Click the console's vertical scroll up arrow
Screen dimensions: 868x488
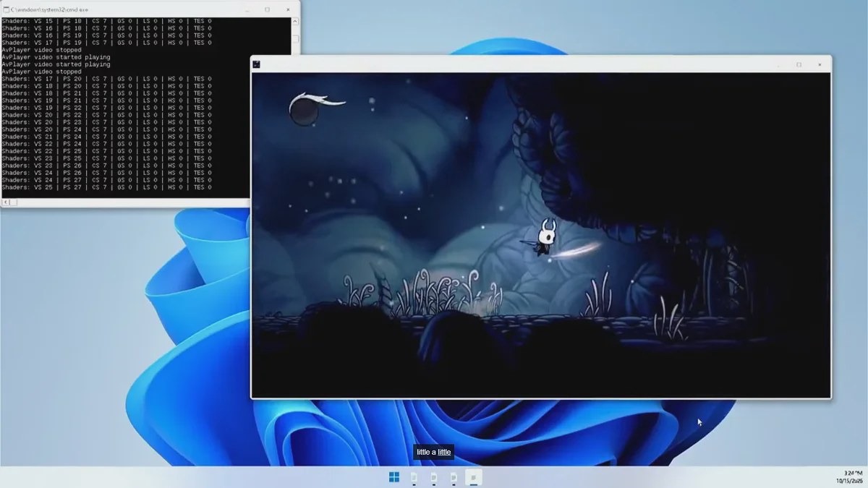294,21
